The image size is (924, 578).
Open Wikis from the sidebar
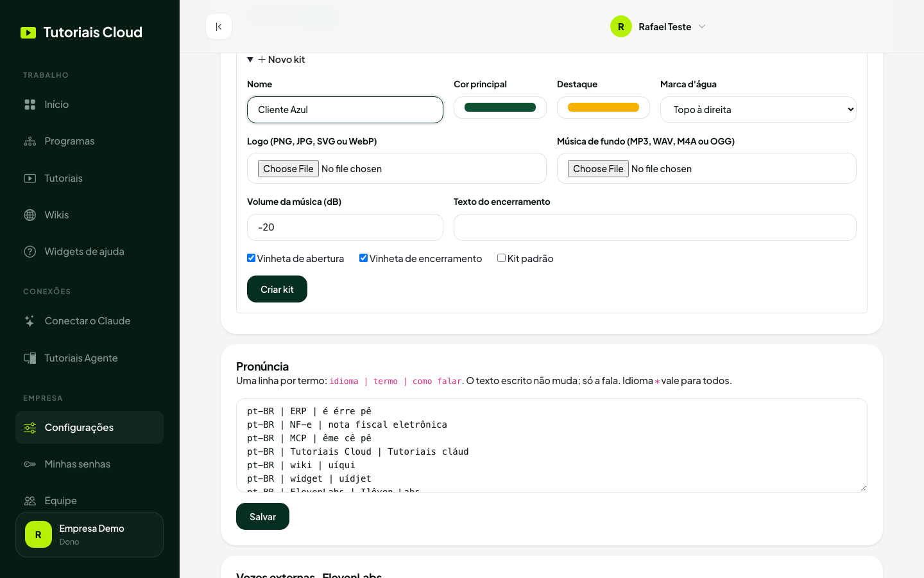point(89,215)
